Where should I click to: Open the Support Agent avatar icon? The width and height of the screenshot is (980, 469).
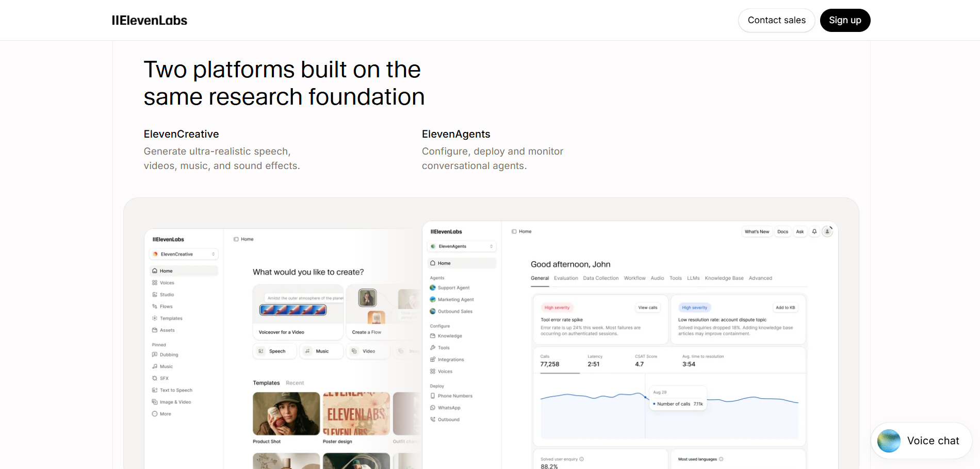click(433, 288)
